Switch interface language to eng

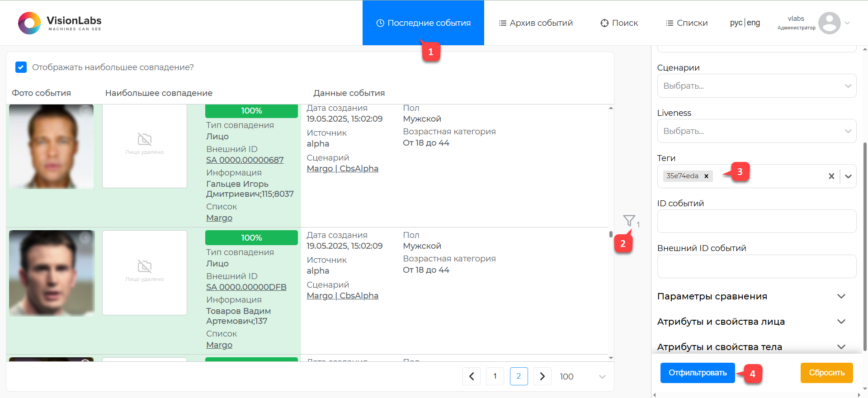coord(754,23)
